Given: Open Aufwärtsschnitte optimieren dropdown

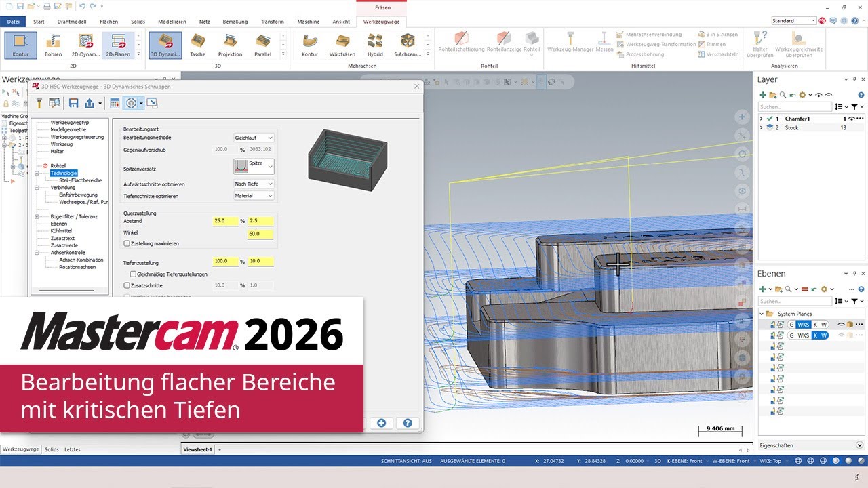Looking at the screenshot, I should click(x=254, y=184).
